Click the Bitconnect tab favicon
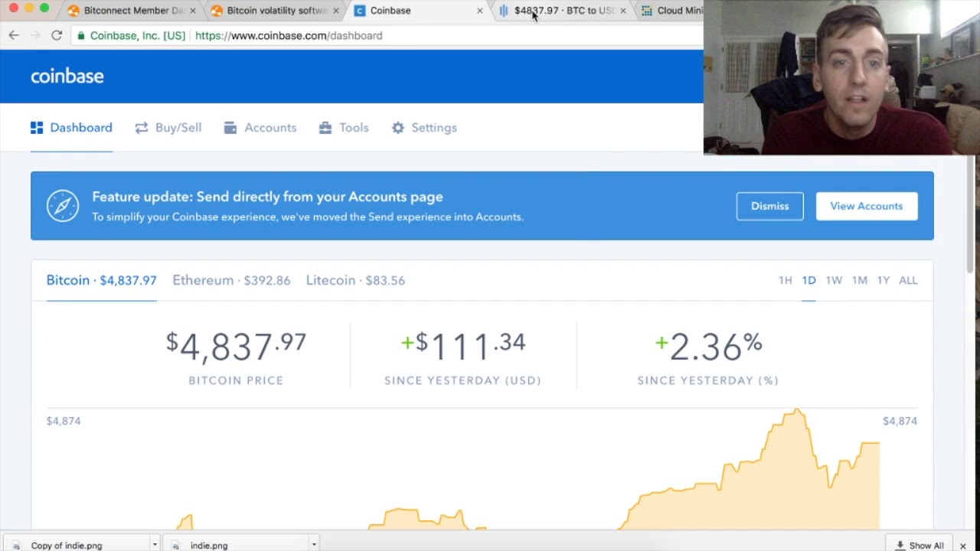This screenshot has height=551, width=980. (x=73, y=11)
